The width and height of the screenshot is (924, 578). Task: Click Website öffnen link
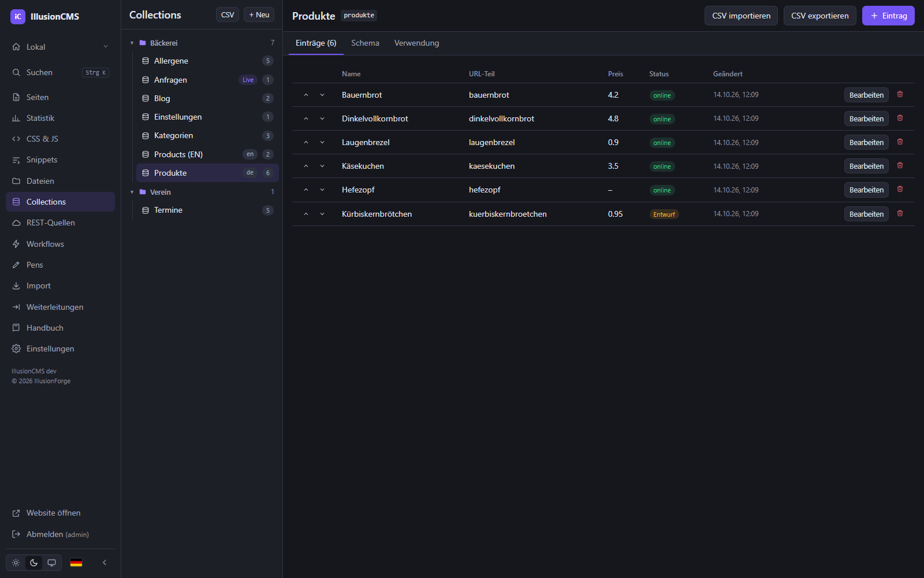point(60,513)
